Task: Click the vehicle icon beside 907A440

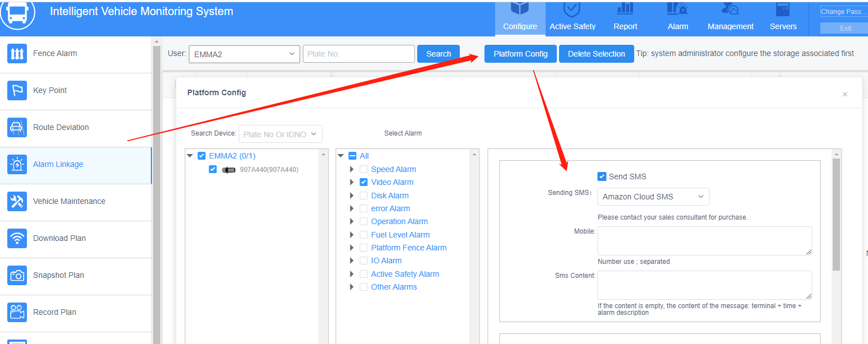Action: point(228,170)
